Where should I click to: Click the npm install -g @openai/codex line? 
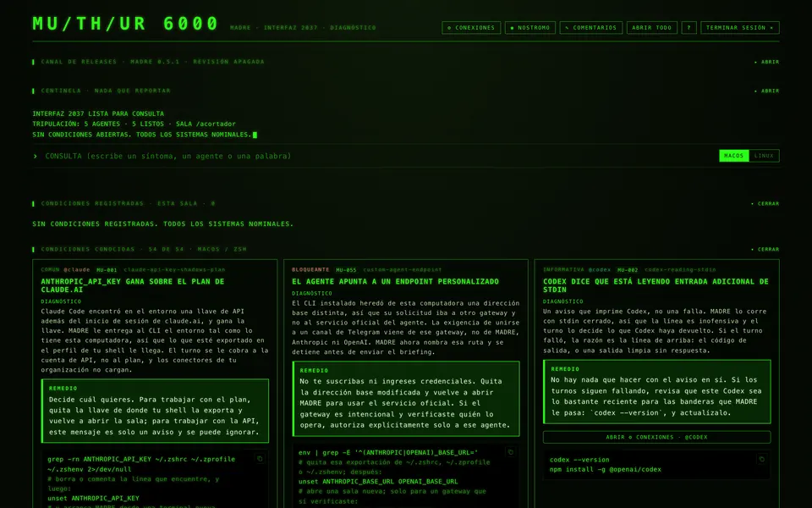click(x=606, y=470)
